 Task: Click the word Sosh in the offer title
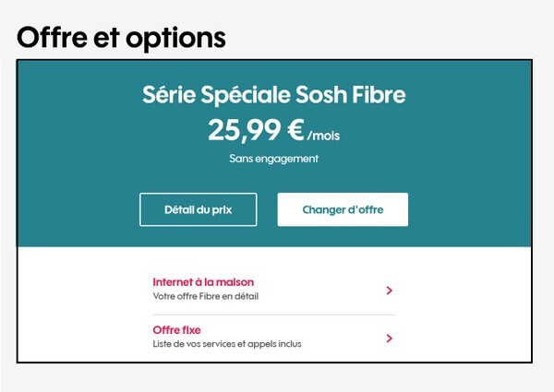click(314, 95)
